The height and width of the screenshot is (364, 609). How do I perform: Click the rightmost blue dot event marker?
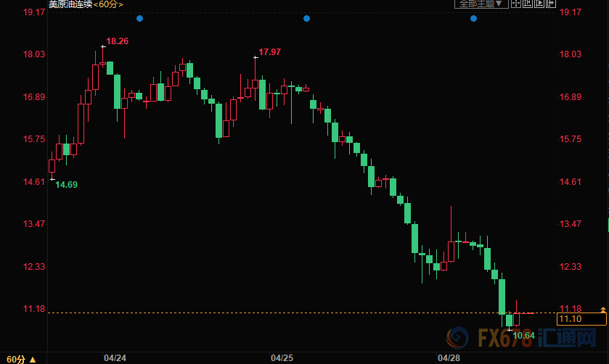pos(473,18)
